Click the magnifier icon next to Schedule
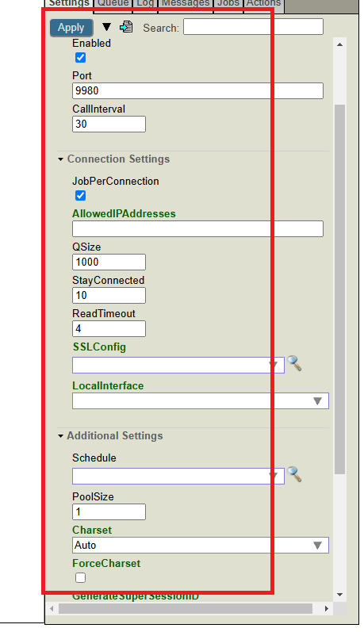 click(295, 474)
